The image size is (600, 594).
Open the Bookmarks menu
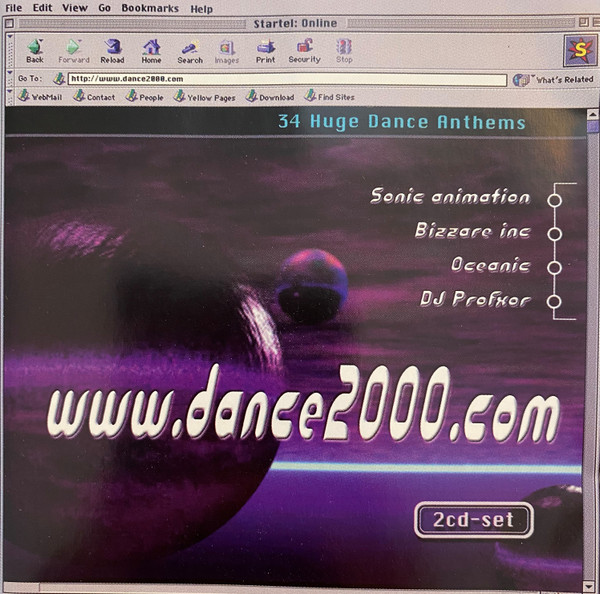[x=150, y=8]
